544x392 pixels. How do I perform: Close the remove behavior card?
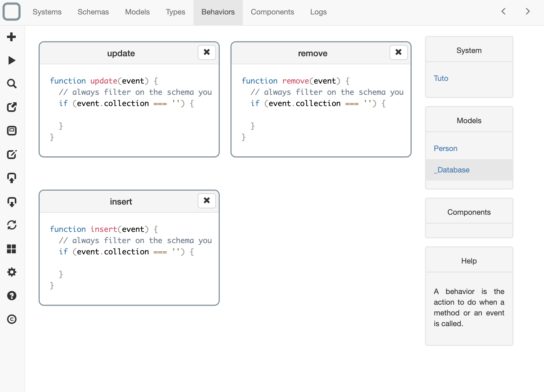click(398, 52)
